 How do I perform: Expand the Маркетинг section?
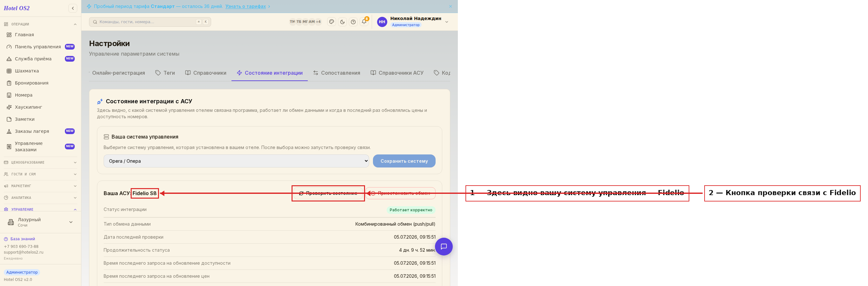pyautogui.click(x=40, y=186)
